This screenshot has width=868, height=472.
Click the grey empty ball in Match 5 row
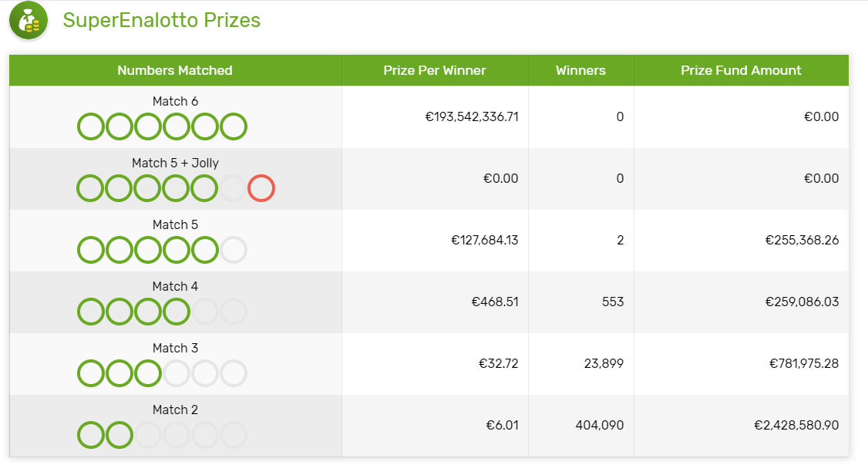234,250
